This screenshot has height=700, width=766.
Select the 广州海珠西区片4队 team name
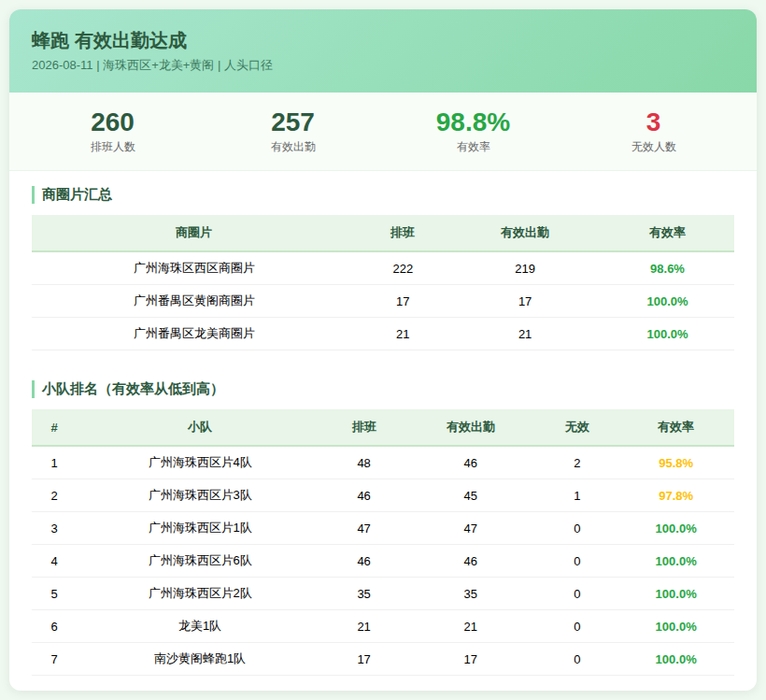pyautogui.click(x=200, y=463)
